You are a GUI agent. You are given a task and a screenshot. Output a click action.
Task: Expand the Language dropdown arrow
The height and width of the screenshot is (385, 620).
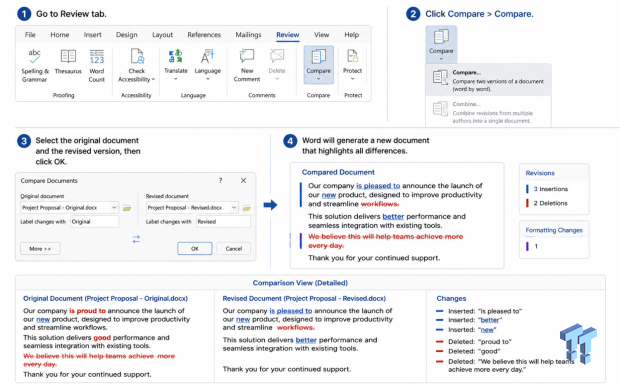pyautogui.click(x=207, y=79)
